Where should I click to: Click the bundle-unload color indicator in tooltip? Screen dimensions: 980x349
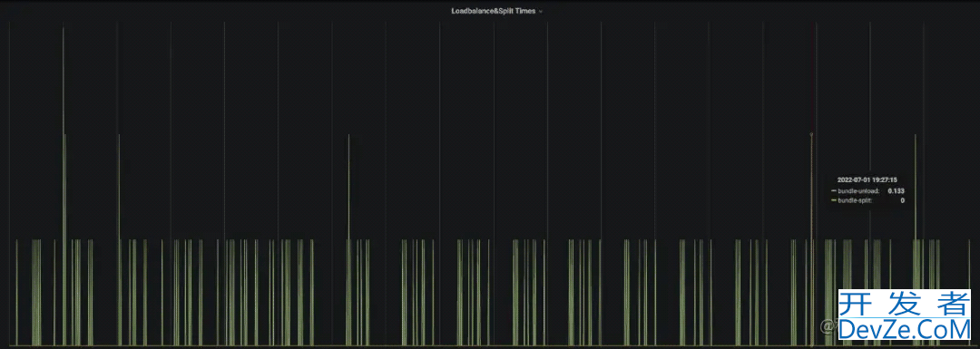pos(834,190)
